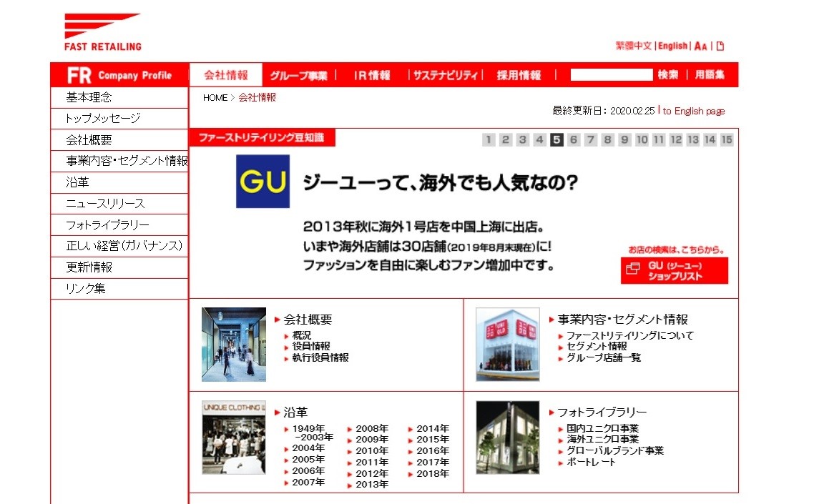Click the Aa font size icon
Screen dimensions: 824x504
pos(699,45)
